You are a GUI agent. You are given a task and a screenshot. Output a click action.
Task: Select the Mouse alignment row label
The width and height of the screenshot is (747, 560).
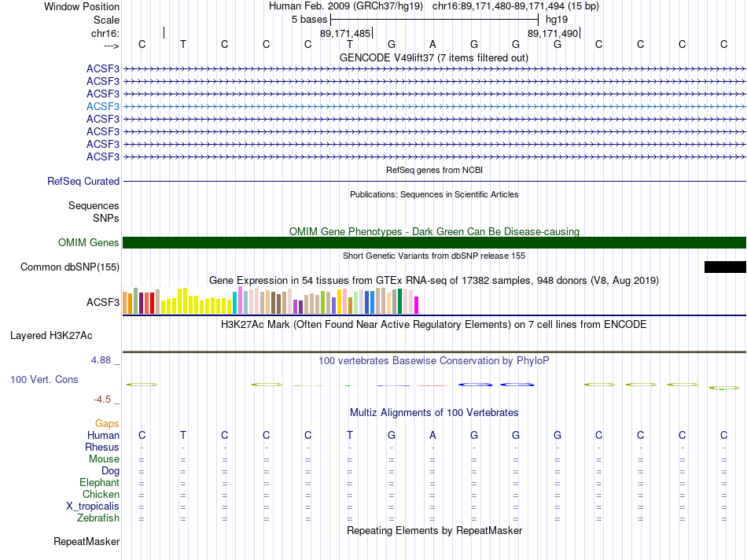click(104, 459)
